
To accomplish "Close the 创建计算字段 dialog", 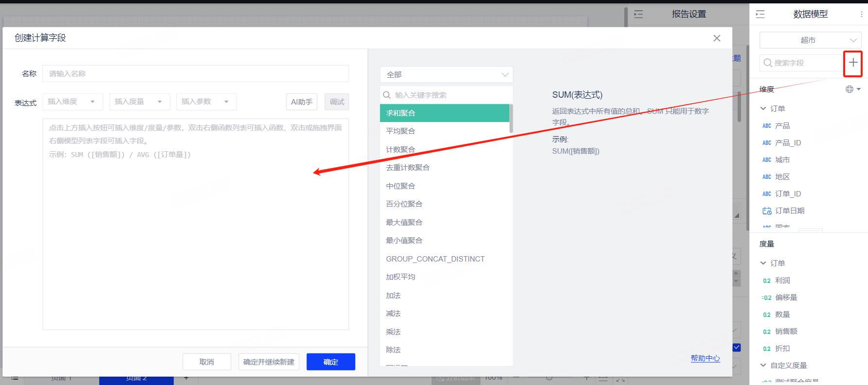I will click(x=717, y=38).
